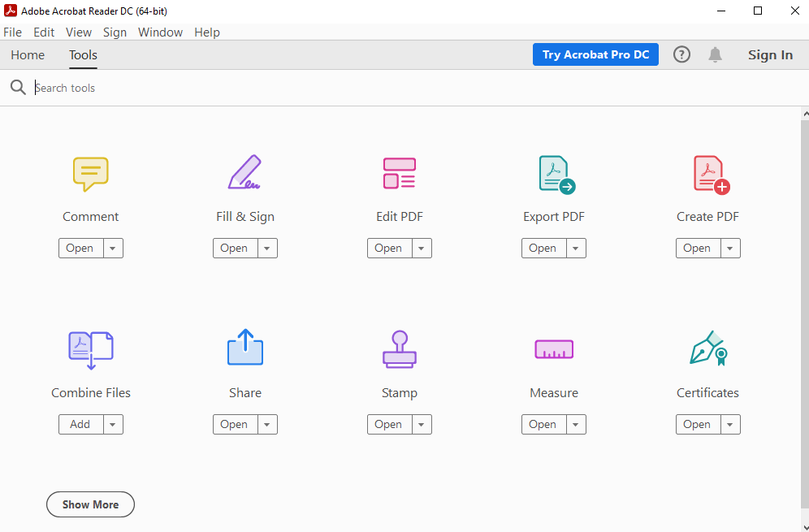Click the Fill & Sign pen icon
The image size is (809, 532).
pos(244,172)
